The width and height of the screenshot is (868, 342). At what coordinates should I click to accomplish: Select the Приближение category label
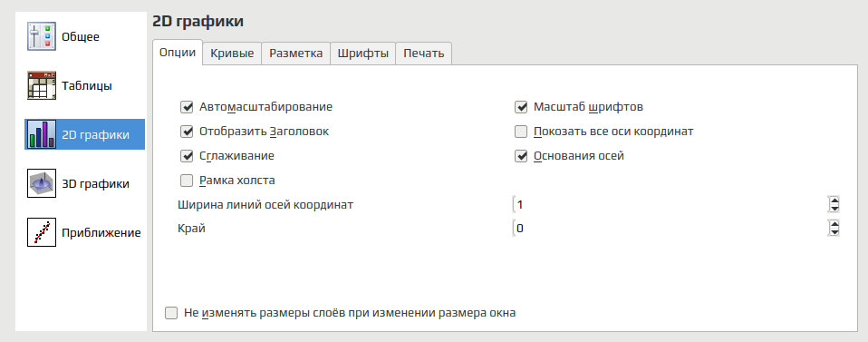pos(101,233)
